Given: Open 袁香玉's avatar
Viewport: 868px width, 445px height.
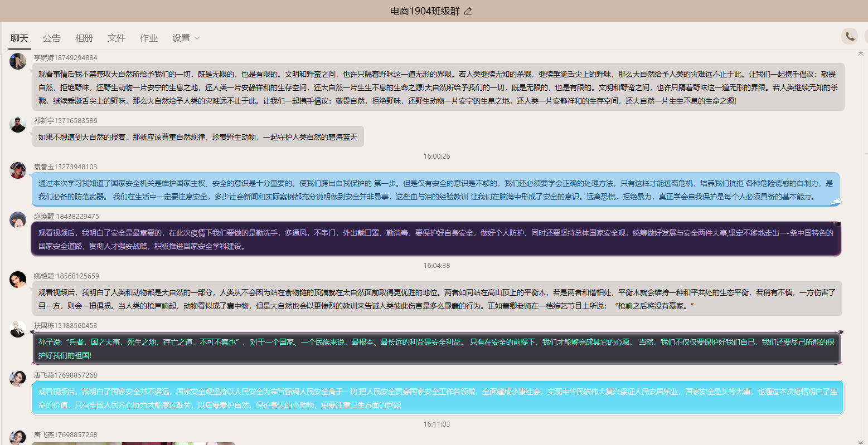Looking at the screenshot, I should click(x=18, y=170).
